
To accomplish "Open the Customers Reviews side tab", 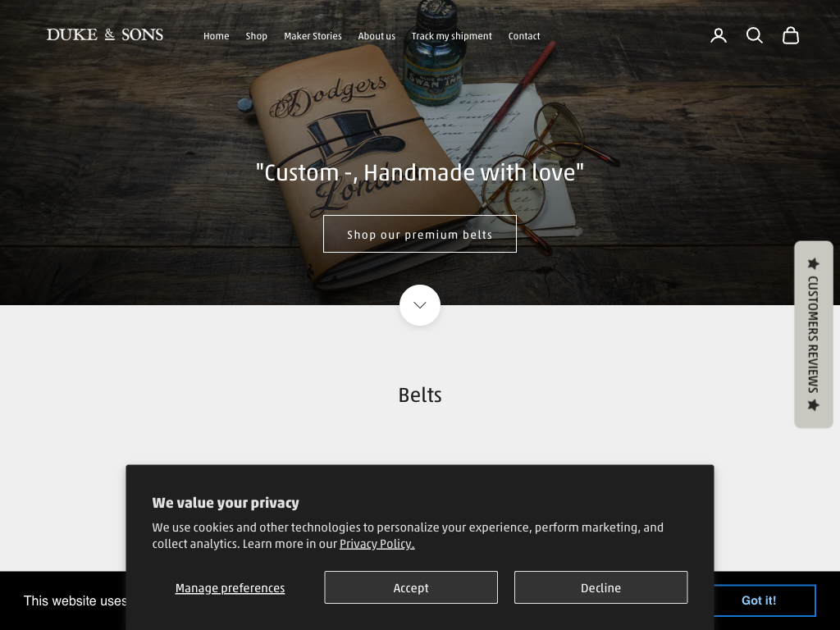I will (x=813, y=335).
